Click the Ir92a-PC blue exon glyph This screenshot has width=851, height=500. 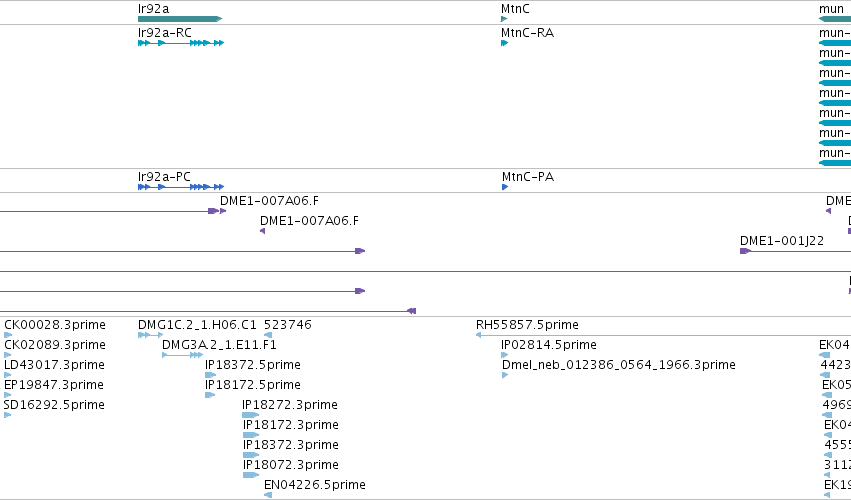181,187
